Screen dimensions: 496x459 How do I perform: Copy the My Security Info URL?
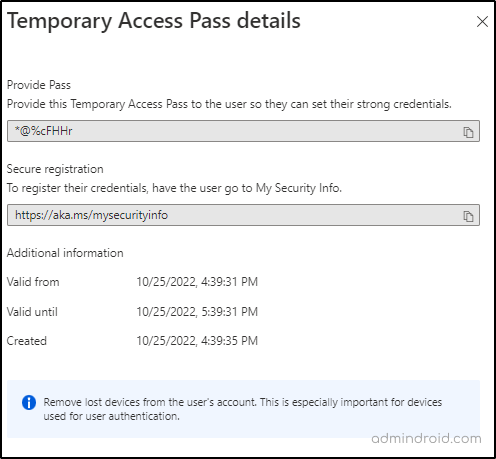point(468,216)
